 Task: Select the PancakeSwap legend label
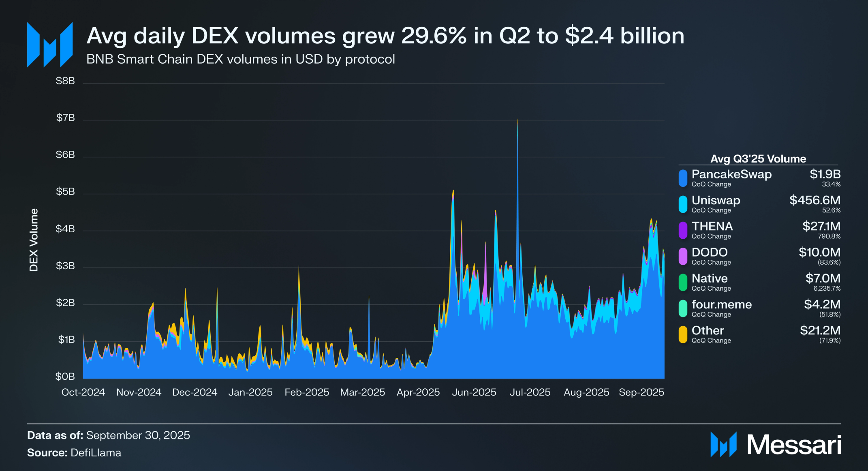[x=731, y=174]
